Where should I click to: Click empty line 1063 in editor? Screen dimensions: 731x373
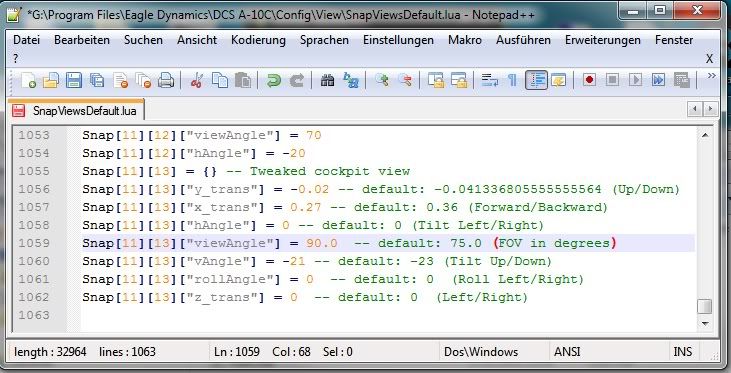tap(388, 315)
